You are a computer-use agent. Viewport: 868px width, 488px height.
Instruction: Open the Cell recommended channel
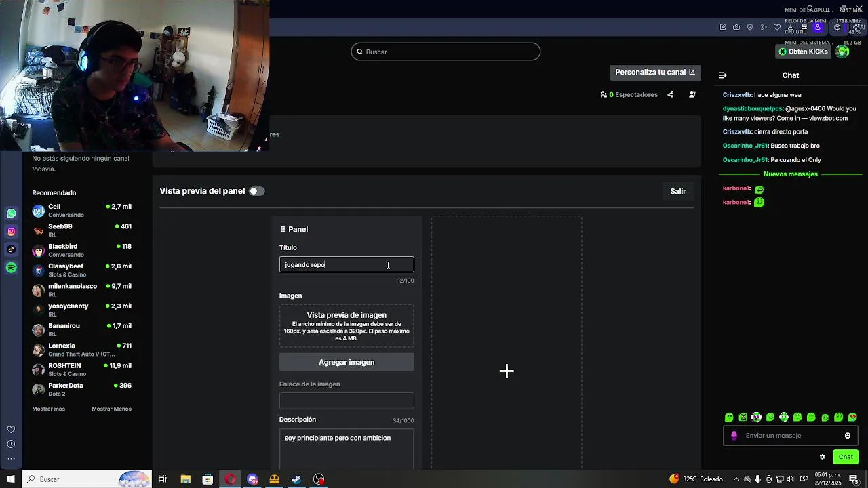click(x=81, y=211)
